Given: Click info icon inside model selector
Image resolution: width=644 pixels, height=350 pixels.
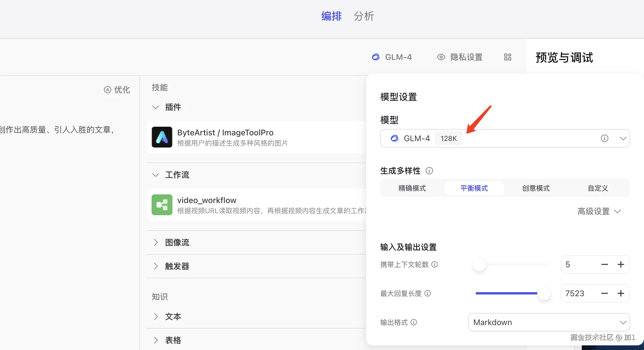Looking at the screenshot, I should tap(604, 138).
